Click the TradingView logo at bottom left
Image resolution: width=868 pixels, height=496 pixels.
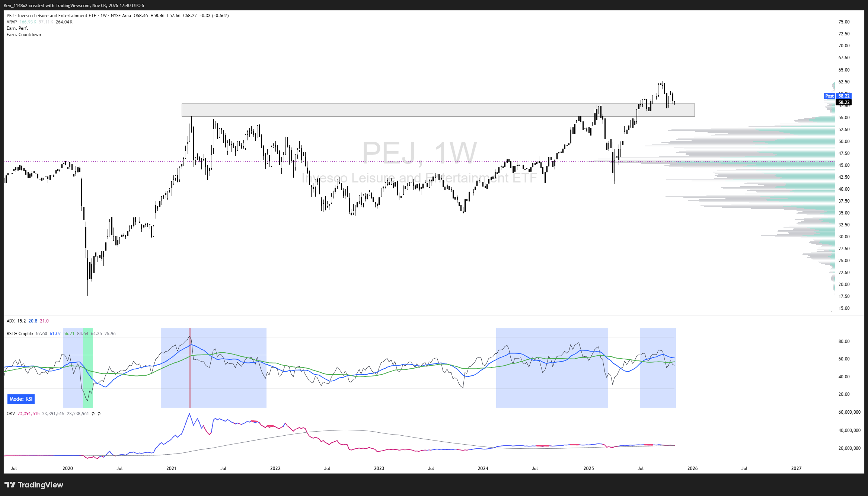pyautogui.click(x=33, y=484)
